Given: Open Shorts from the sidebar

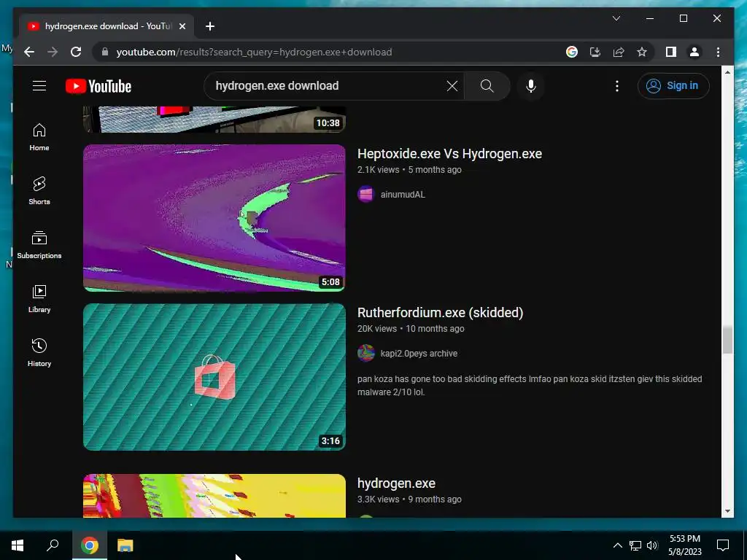Looking at the screenshot, I should click(39, 191).
